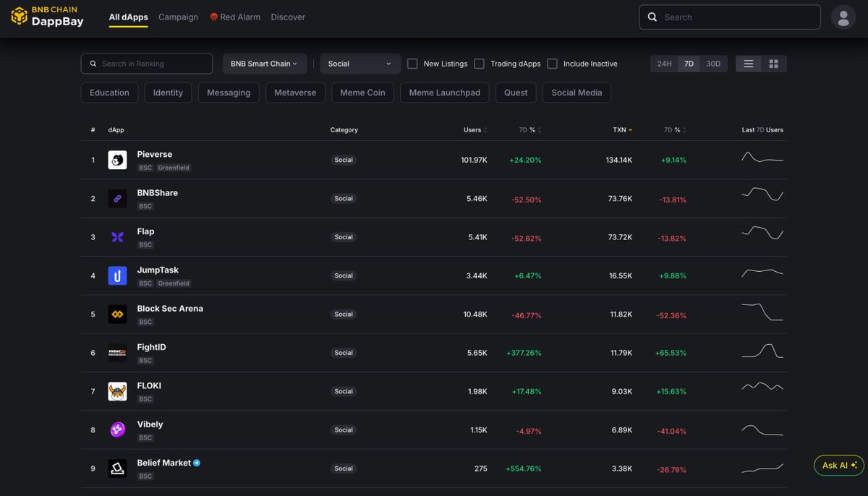The width and height of the screenshot is (868, 496).
Task: Click the Greenfield tag under JumpTask
Action: 174,283
